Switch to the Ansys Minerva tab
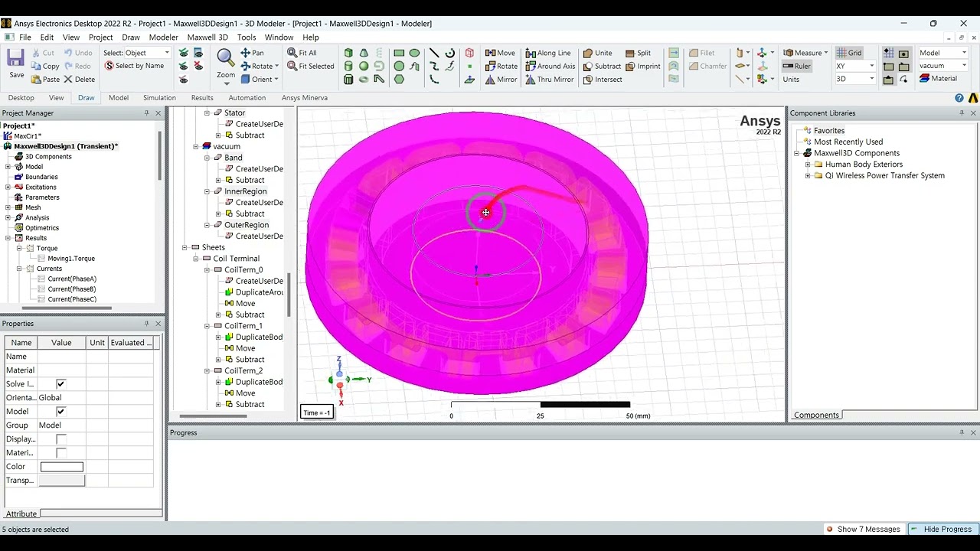This screenshot has width=980, height=551. 305,98
